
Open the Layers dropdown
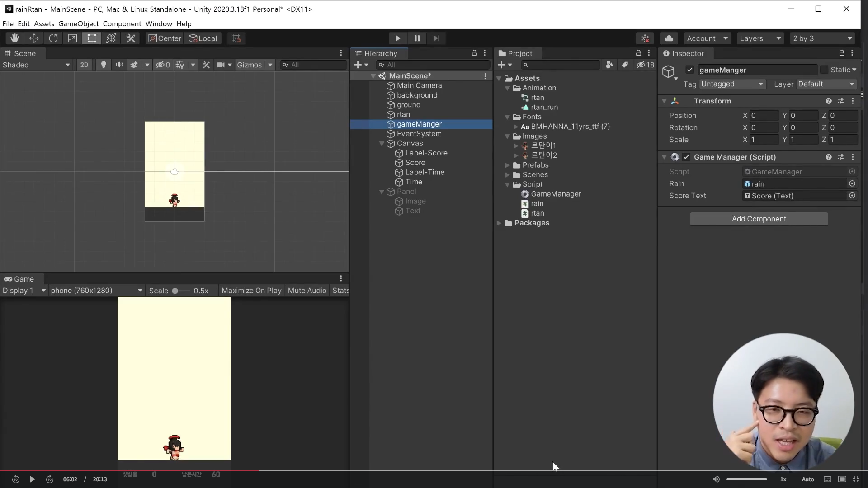click(760, 38)
